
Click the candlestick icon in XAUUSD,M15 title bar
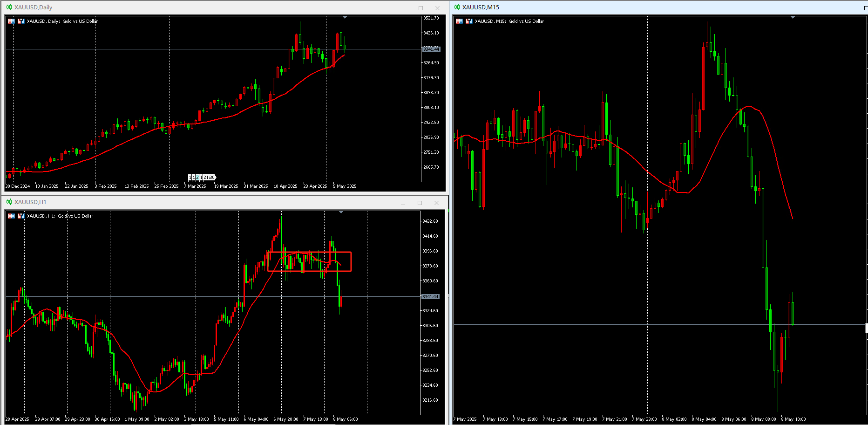[457, 7]
